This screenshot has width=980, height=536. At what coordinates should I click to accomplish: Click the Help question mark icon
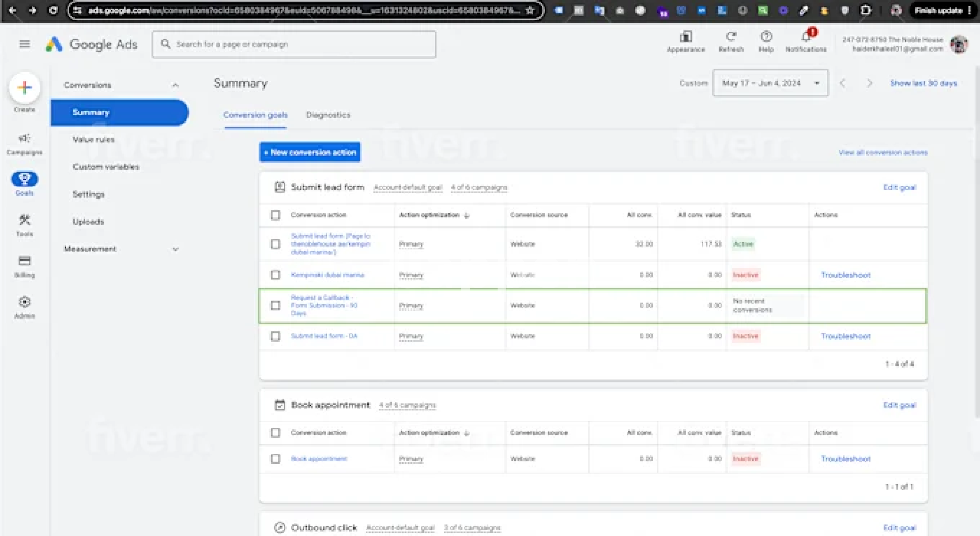click(766, 37)
